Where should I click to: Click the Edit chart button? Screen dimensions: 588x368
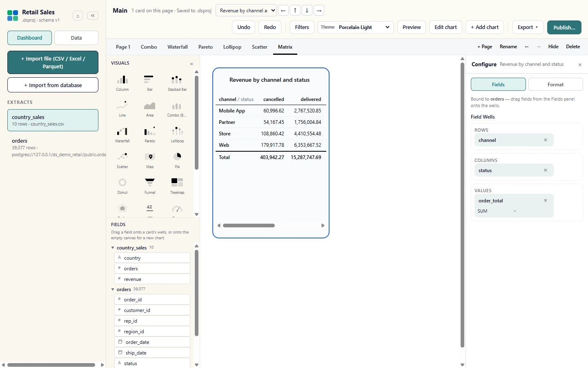pos(446,27)
